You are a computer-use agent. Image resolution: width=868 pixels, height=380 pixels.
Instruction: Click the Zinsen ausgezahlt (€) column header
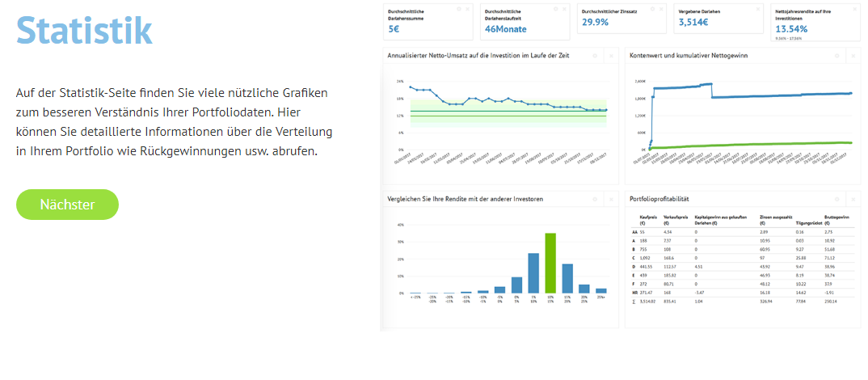[x=776, y=219]
